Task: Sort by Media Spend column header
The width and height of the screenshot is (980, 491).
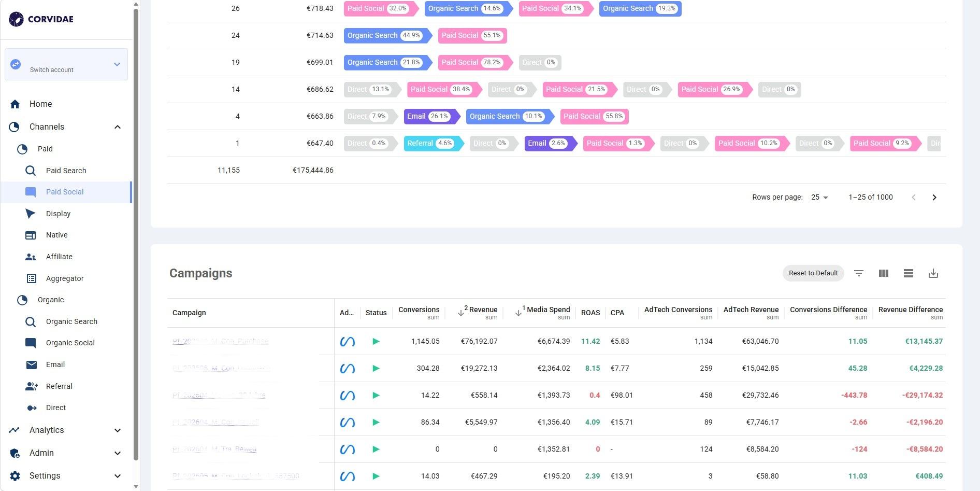Action: tap(548, 310)
